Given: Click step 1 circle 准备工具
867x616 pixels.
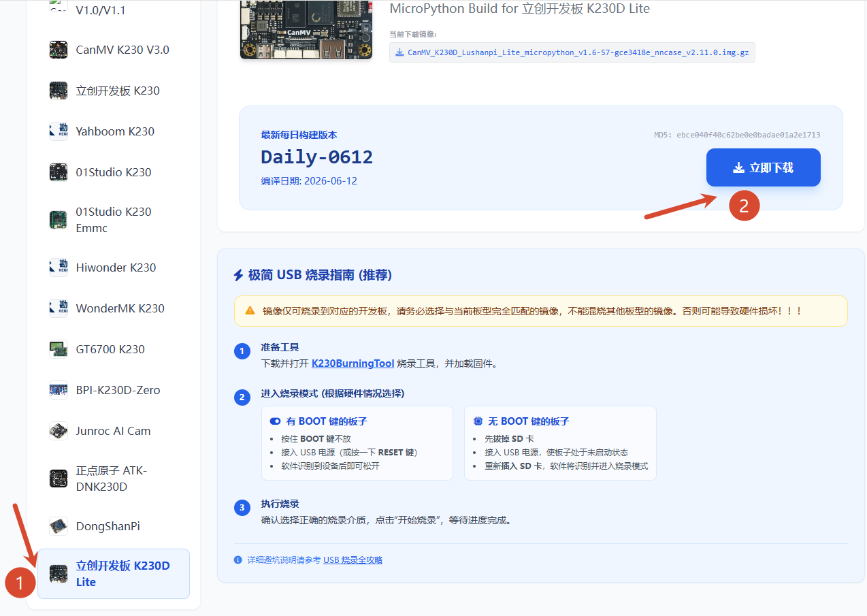Looking at the screenshot, I should click(x=242, y=351).
